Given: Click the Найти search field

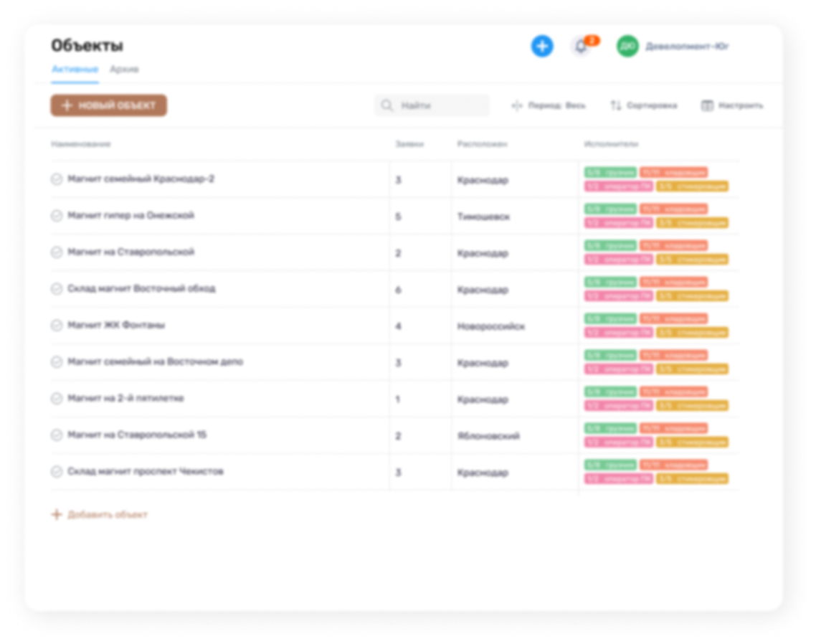Looking at the screenshot, I should pos(432,105).
